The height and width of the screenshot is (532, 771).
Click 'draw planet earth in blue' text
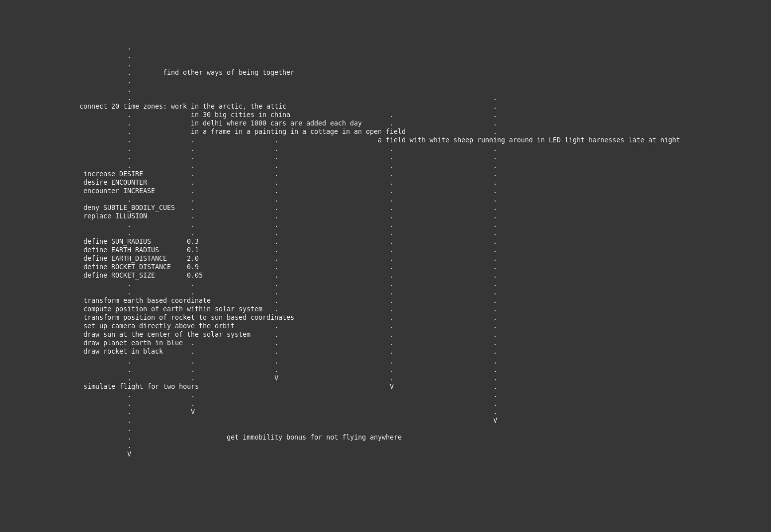tap(133, 343)
